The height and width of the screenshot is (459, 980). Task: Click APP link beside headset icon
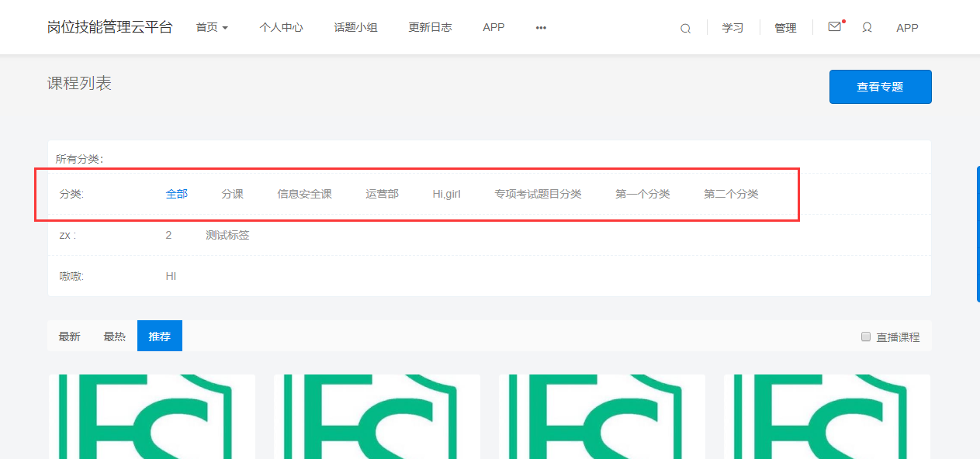907,28
